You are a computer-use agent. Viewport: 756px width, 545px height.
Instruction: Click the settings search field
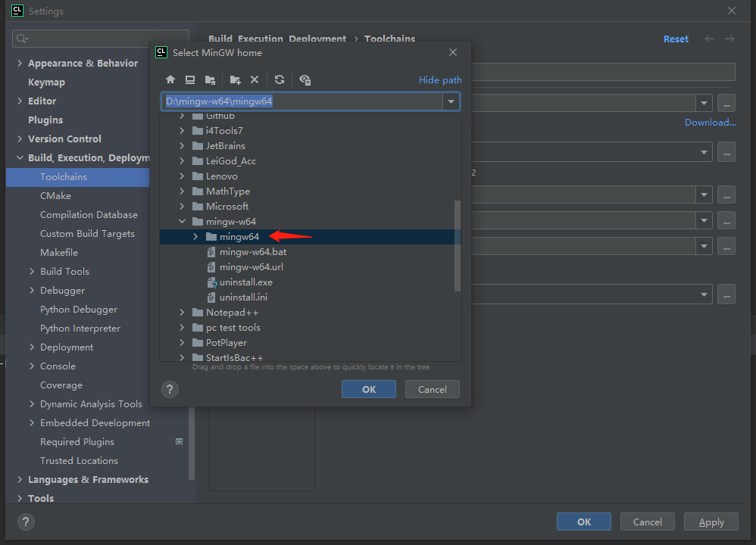pos(101,39)
